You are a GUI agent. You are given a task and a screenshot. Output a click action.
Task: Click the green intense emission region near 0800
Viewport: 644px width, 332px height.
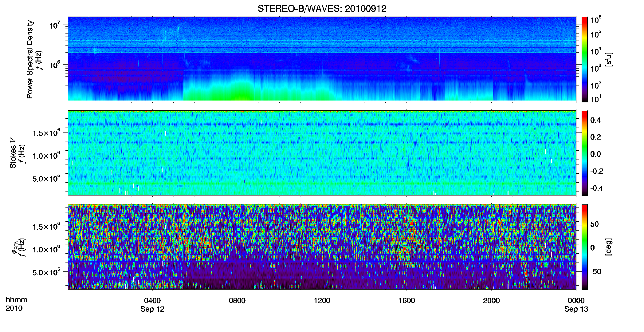pyautogui.click(x=240, y=92)
